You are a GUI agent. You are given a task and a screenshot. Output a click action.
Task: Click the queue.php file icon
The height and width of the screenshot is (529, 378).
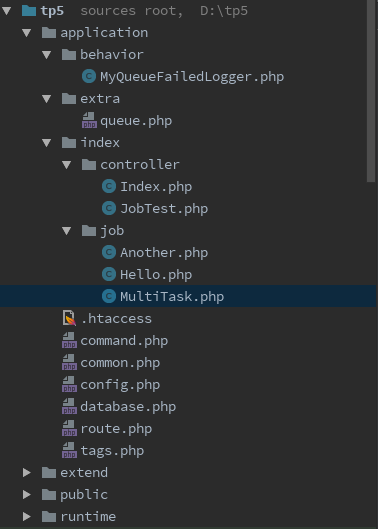(x=89, y=120)
